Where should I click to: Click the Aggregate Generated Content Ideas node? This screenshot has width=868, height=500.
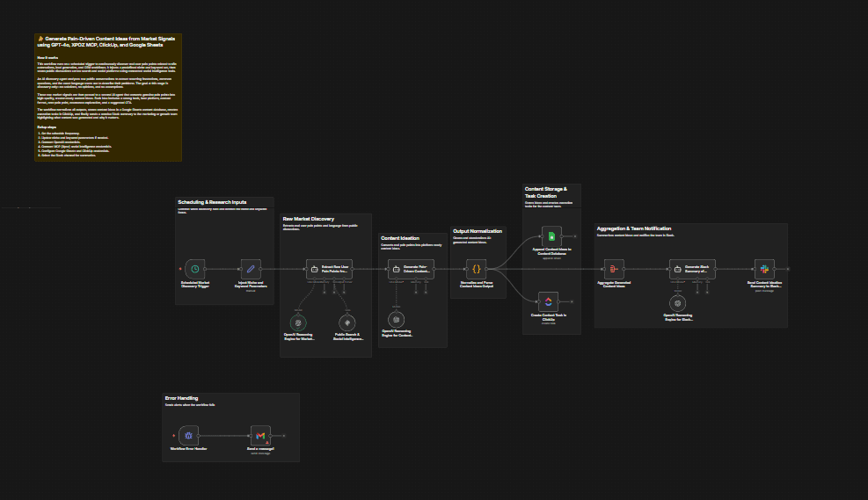[x=615, y=268]
